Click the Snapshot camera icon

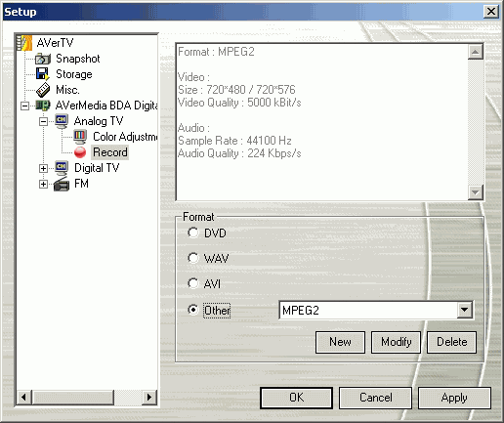coord(43,59)
